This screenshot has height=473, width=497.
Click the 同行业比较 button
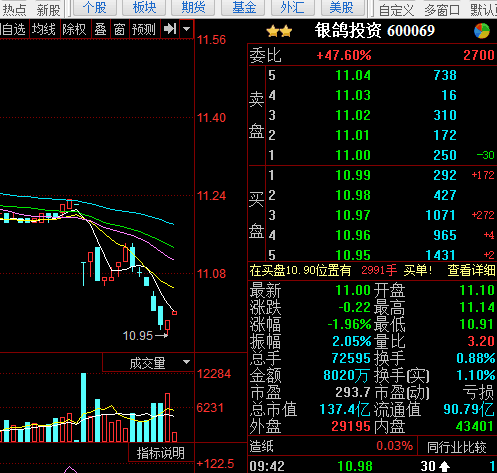457,447
